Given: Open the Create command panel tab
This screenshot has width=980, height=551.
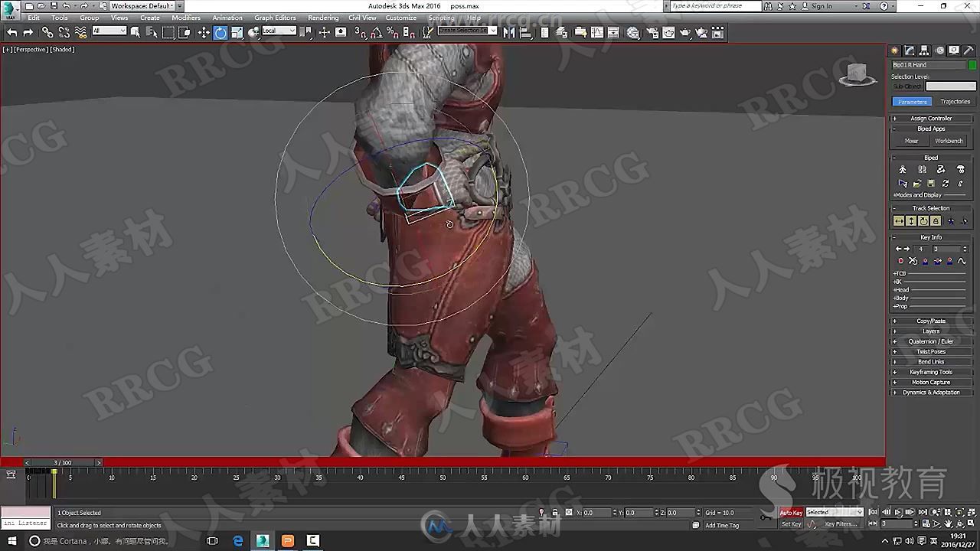Looking at the screenshot, I should [895, 51].
